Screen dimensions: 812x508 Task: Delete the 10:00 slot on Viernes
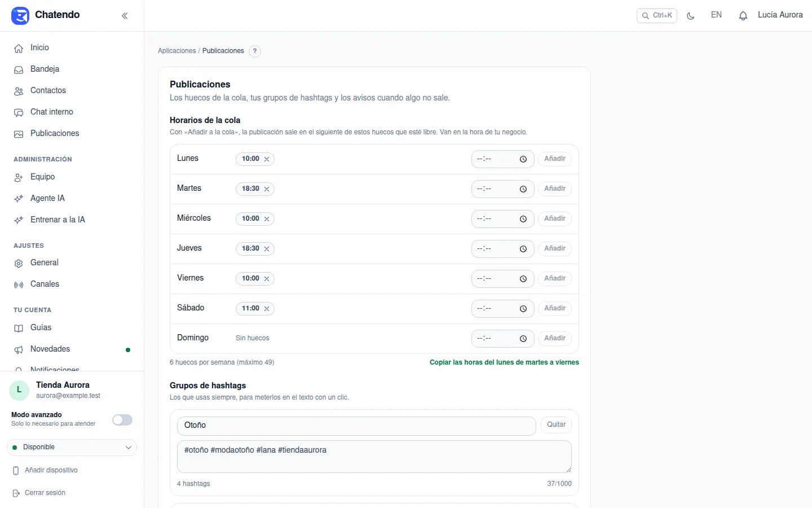(x=267, y=279)
